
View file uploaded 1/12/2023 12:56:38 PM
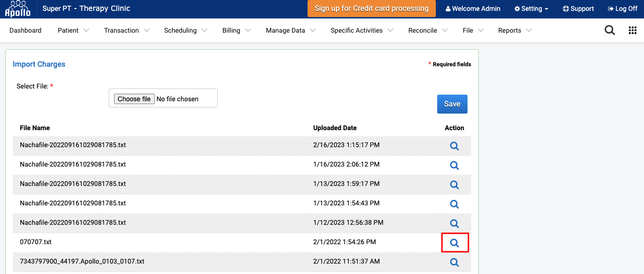454,223
